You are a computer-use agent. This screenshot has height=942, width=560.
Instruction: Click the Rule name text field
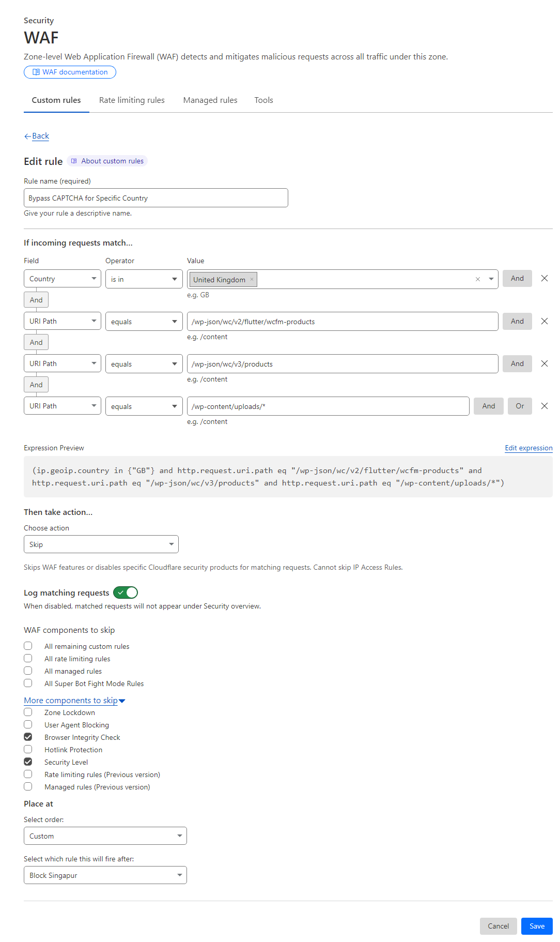[155, 198]
